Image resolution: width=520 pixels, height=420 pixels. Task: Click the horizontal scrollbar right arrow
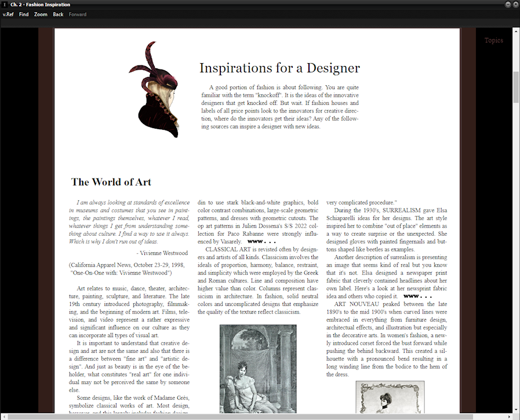tap(510, 417)
